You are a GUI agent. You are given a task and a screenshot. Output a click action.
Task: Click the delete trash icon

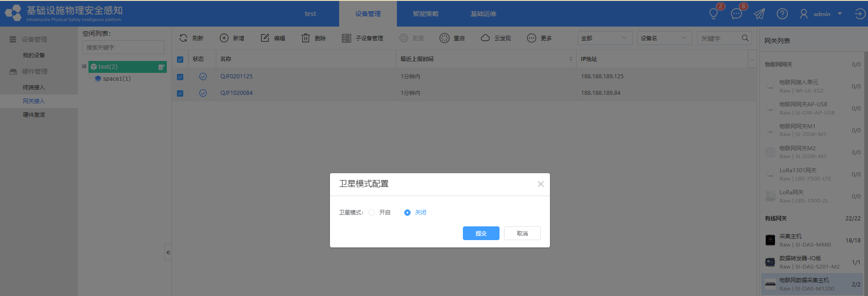pos(306,38)
